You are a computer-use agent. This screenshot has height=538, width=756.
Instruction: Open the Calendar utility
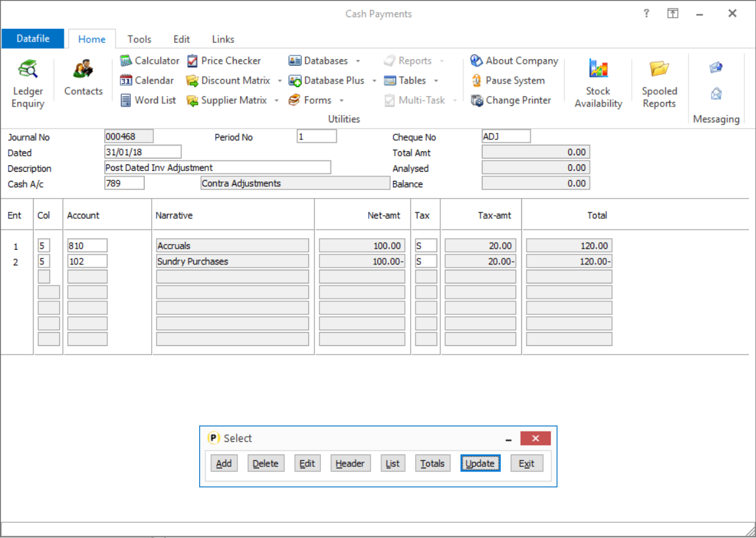147,81
